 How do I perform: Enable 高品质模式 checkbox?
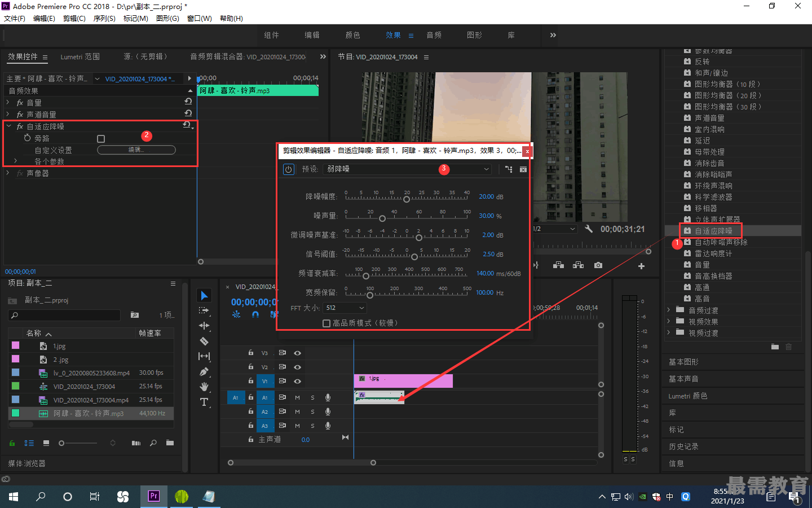pyautogui.click(x=326, y=323)
